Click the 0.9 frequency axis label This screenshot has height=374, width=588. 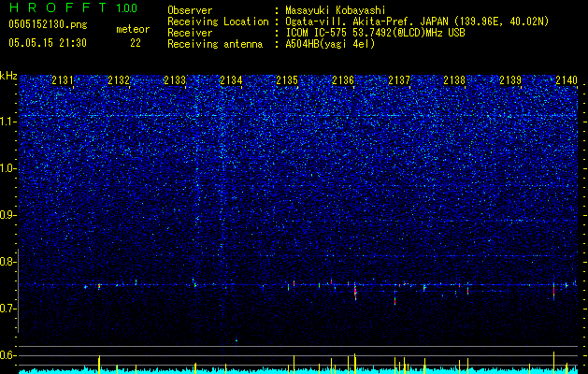pyautogui.click(x=8, y=215)
